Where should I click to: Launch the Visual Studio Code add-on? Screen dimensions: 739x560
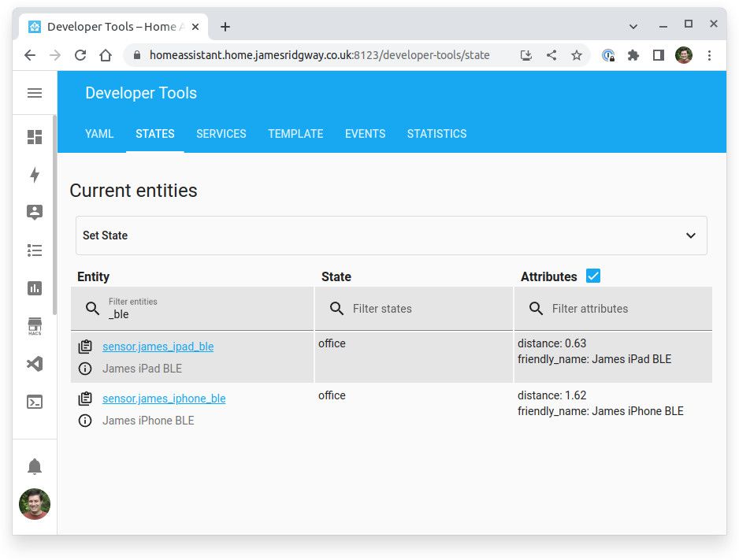coord(34,363)
